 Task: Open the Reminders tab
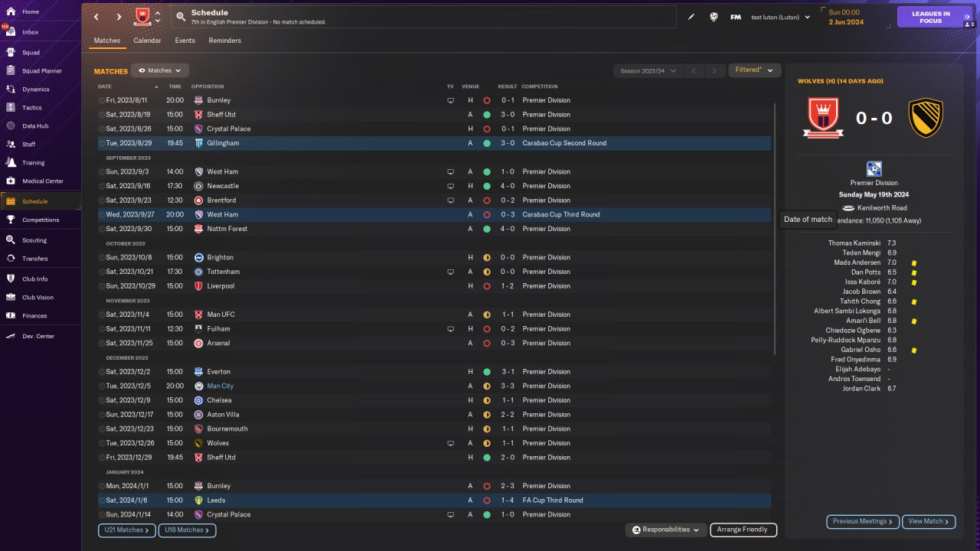click(224, 41)
